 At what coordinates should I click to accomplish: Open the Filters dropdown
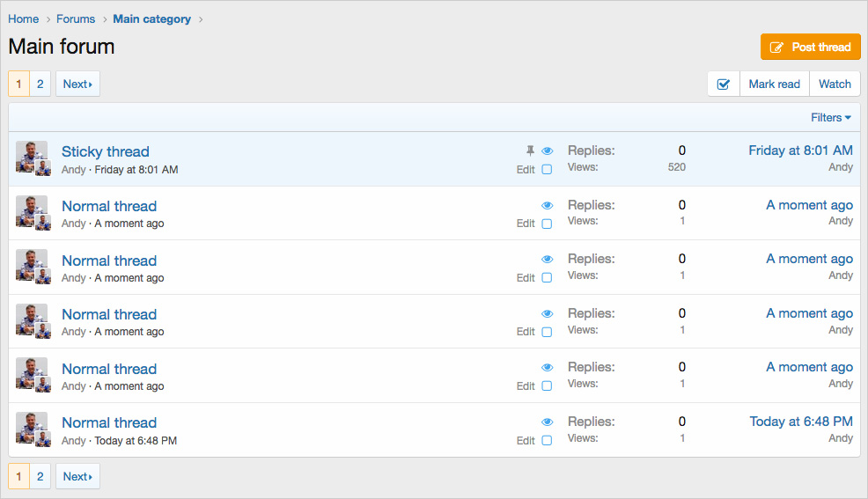coord(830,117)
